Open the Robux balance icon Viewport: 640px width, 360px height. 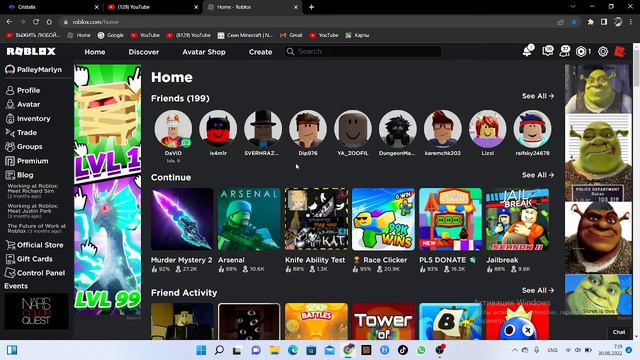tap(581, 51)
